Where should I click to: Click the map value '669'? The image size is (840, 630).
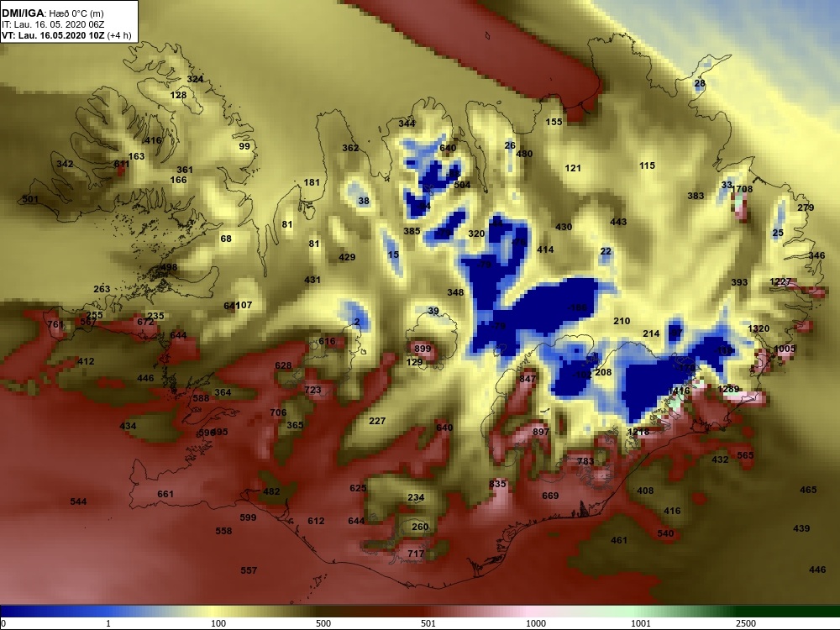tap(550, 496)
